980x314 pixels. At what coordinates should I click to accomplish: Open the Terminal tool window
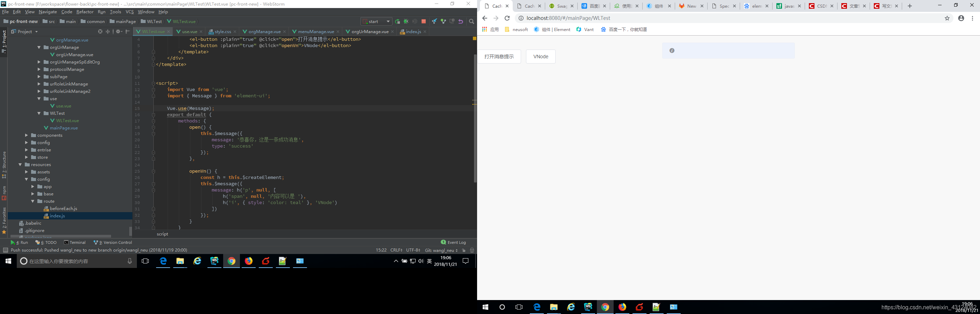[75, 242]
